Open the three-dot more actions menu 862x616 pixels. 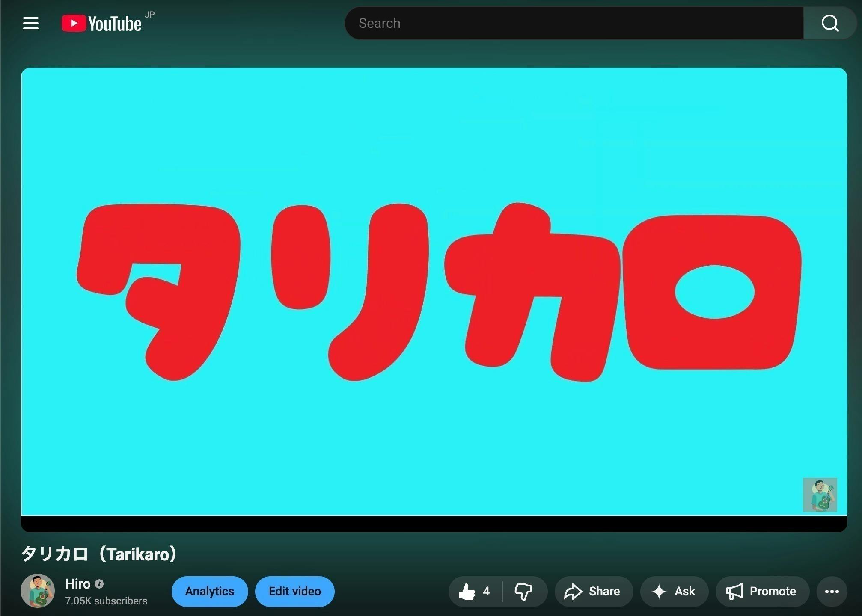coord(832,591)
